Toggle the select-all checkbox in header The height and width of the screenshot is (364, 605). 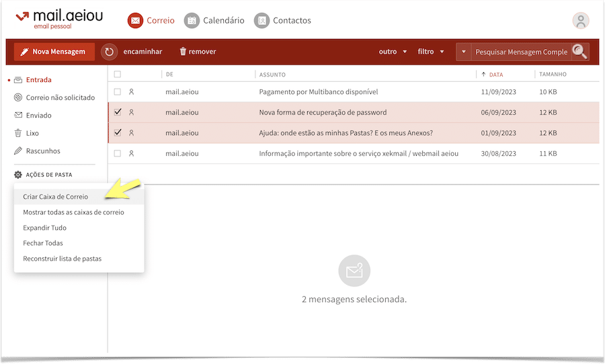click(118, 75)
